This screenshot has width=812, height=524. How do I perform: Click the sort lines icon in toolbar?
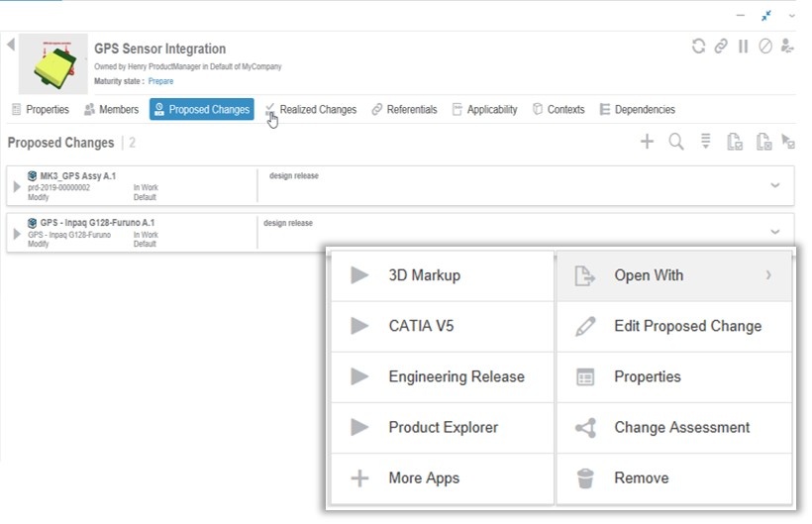coord(706,142)
